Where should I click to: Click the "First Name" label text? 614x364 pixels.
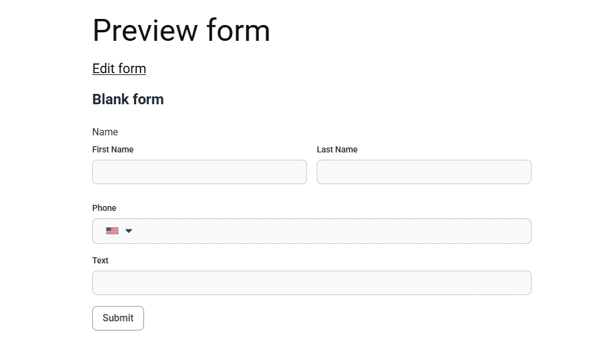coord(113,149)
